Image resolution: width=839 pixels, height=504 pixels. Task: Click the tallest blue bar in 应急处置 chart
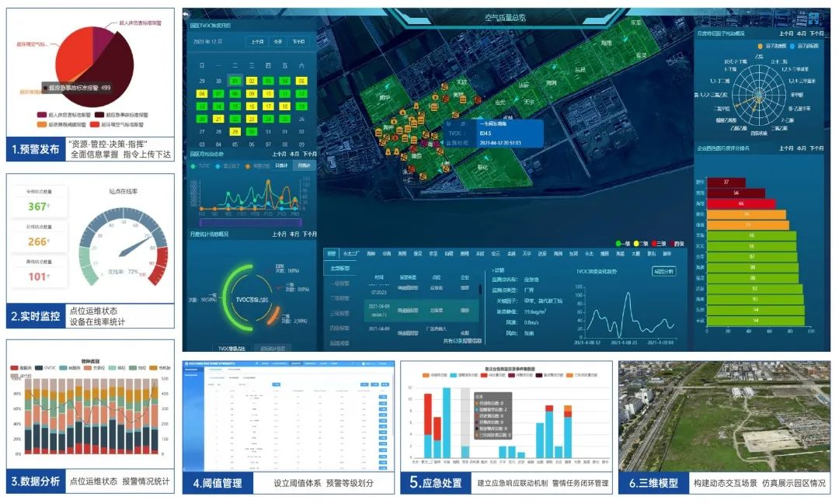(x=446, y=422)
